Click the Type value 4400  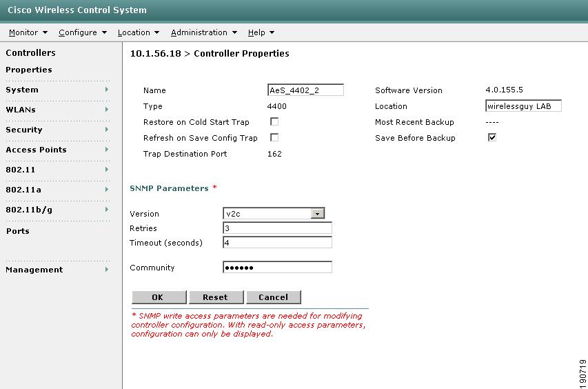tap(276, 106)
